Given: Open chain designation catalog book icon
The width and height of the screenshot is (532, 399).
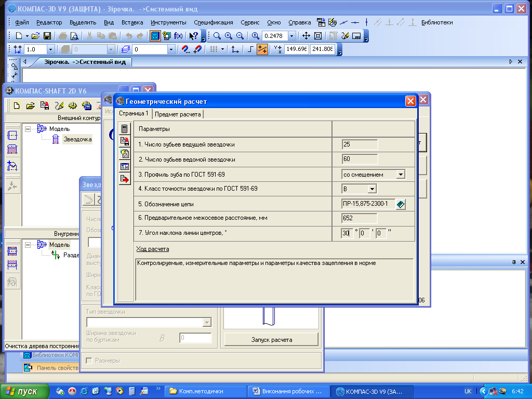Looking at the screenshot, I should (401, 204).
